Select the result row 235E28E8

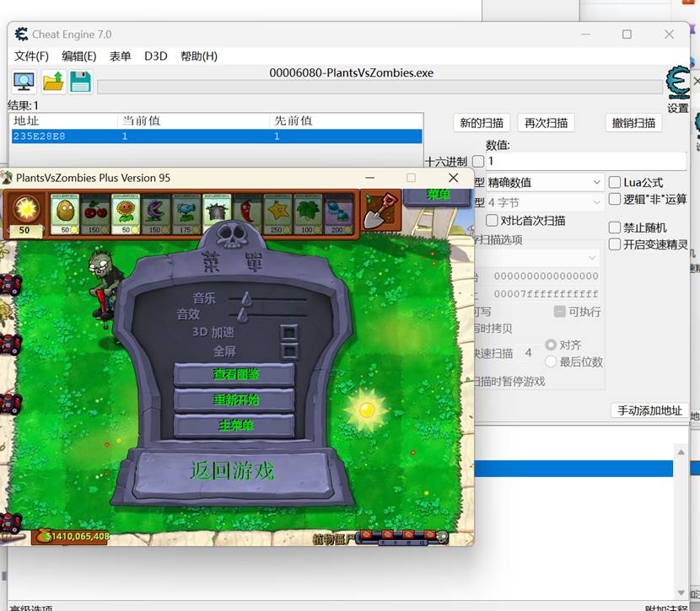point(217,136)
